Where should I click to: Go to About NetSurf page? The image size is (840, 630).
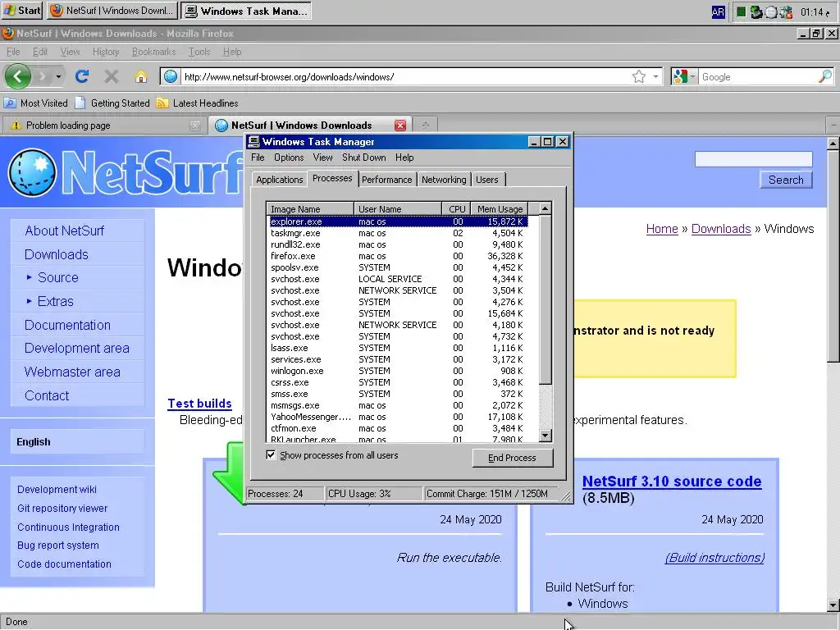coord(64,231)
